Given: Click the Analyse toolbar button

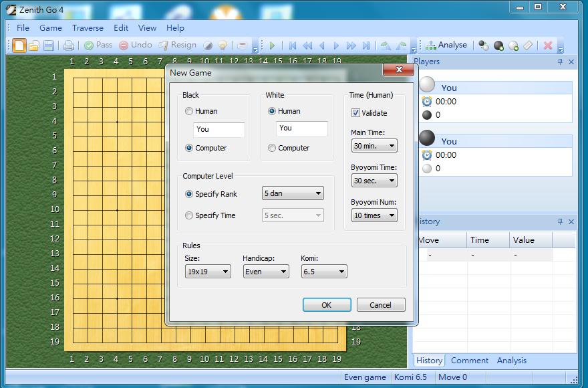Looking at the screenshot, I should pyautogui.click(x=446, y=45).
